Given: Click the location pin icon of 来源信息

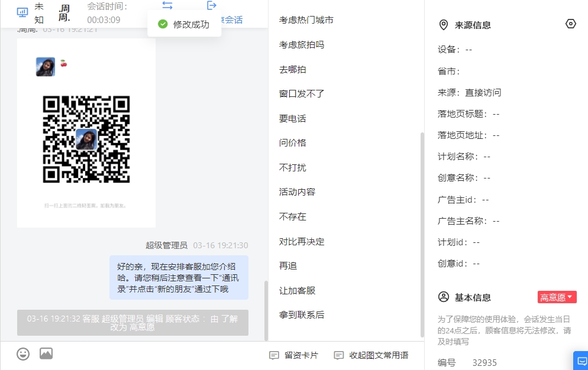Looking at the screenshot, I should pos(443,25).
